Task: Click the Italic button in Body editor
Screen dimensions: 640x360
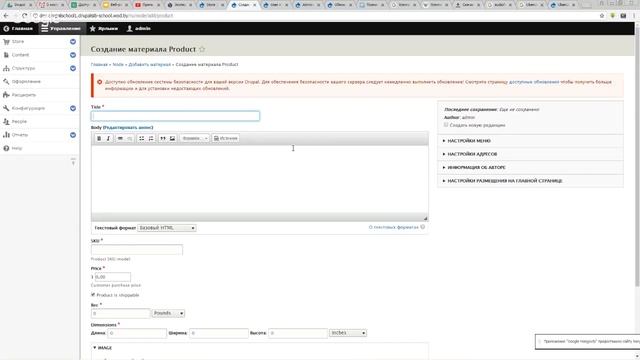Action: tap(108, 138)
